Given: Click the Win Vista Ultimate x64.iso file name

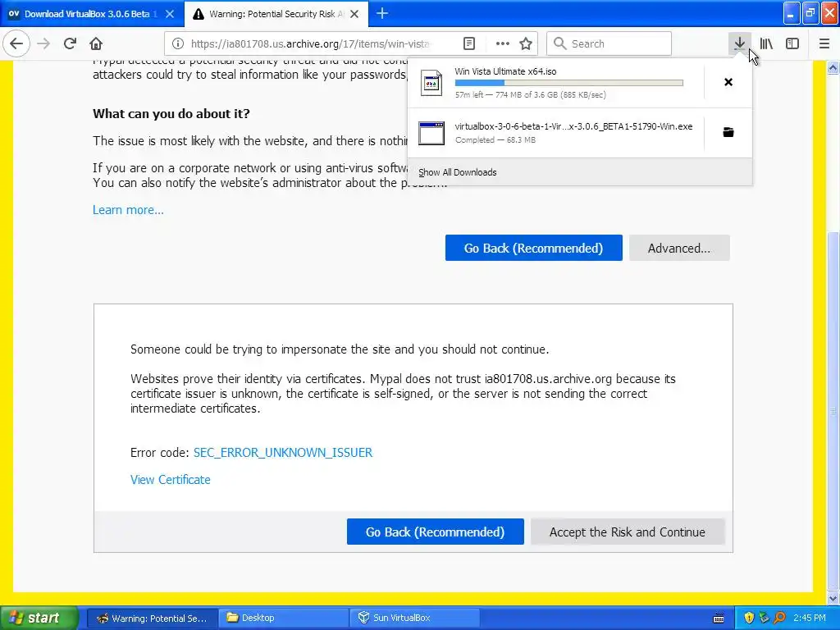Looking at the screenshot, I should pos(505,71).
